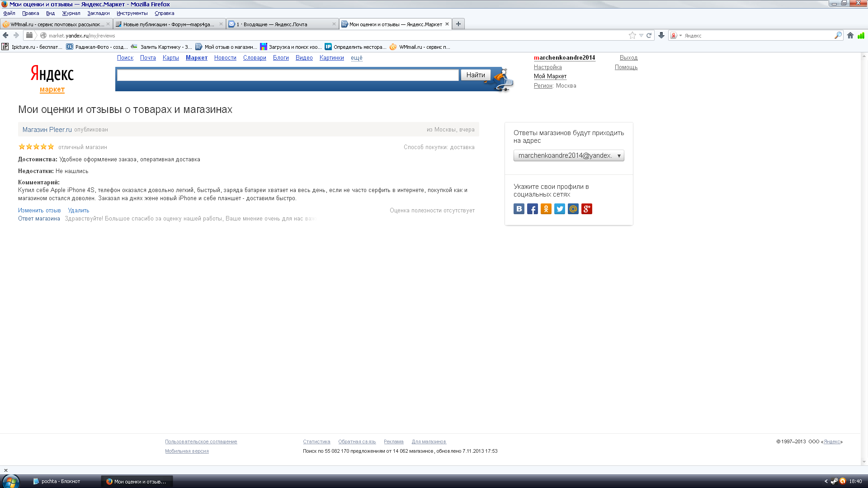Viewport: 868px width, 488px height.
Task: Click the Google Plus social profile icon
Action: [x=586, y=209]
